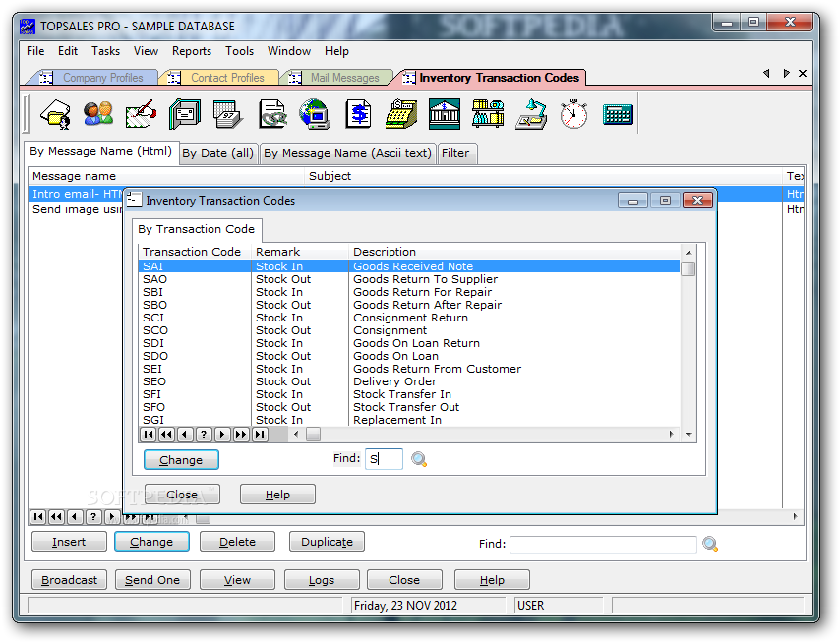Screen dimensions: 840x643
Task: Click the code list vertical scrollbar thumb
Action: [689, 268]
